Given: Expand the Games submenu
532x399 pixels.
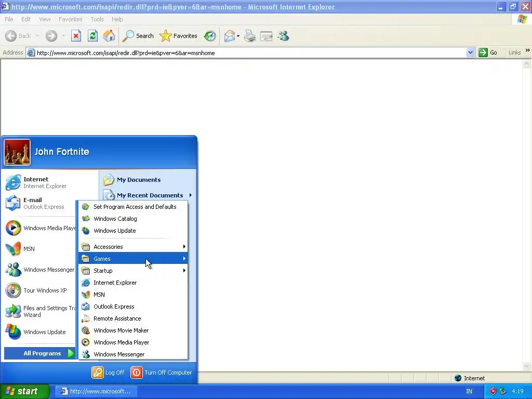Looking at the screenshot, I should (133, 259).
